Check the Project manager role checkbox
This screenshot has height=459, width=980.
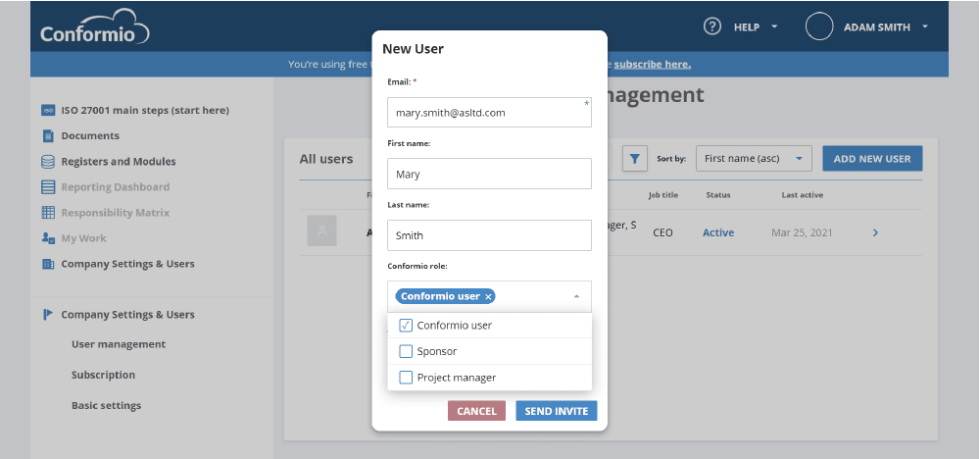[x=406, y=378]
